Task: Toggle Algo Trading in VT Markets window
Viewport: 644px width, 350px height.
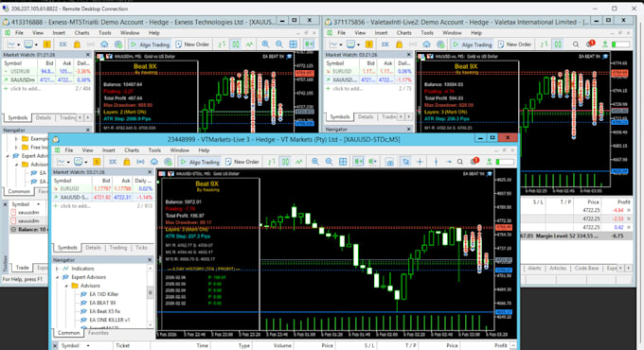Action: click(200, 162)
